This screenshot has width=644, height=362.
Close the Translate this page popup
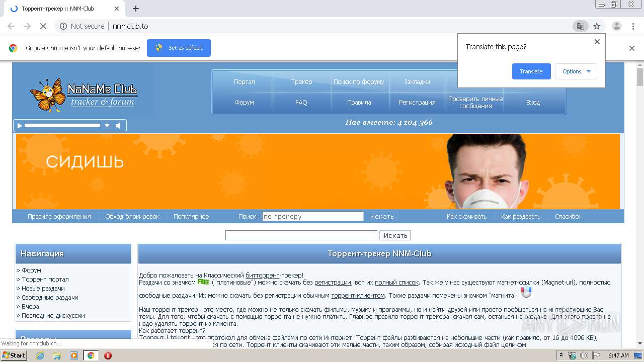pyautogui.click(x=597, y=42)
